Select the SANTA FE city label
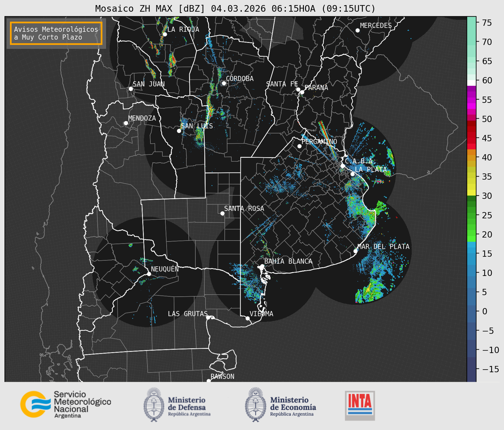This screenshot has height=430, width=504. click(x=282, y=84)
